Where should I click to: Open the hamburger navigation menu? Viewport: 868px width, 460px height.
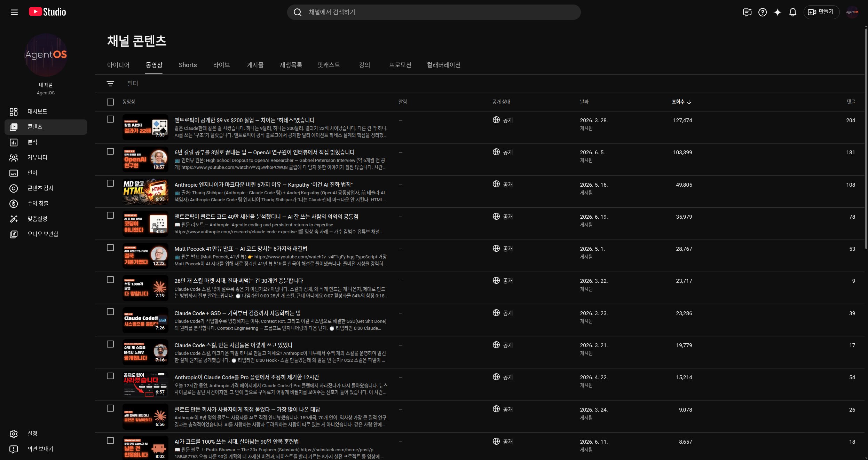[14, 12]
